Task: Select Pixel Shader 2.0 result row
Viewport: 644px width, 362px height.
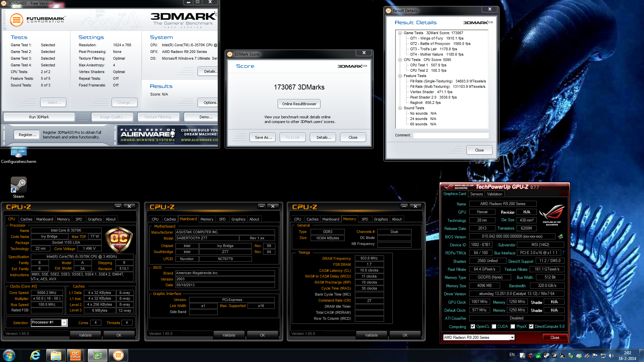Action: coord(433,97)
